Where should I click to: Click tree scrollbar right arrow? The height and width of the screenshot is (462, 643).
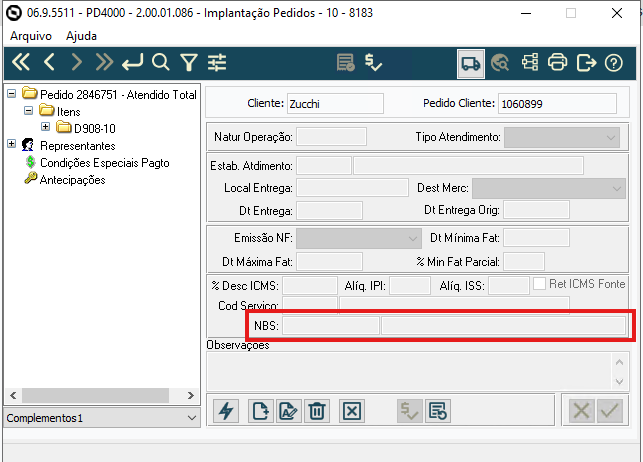coord(191,396)
